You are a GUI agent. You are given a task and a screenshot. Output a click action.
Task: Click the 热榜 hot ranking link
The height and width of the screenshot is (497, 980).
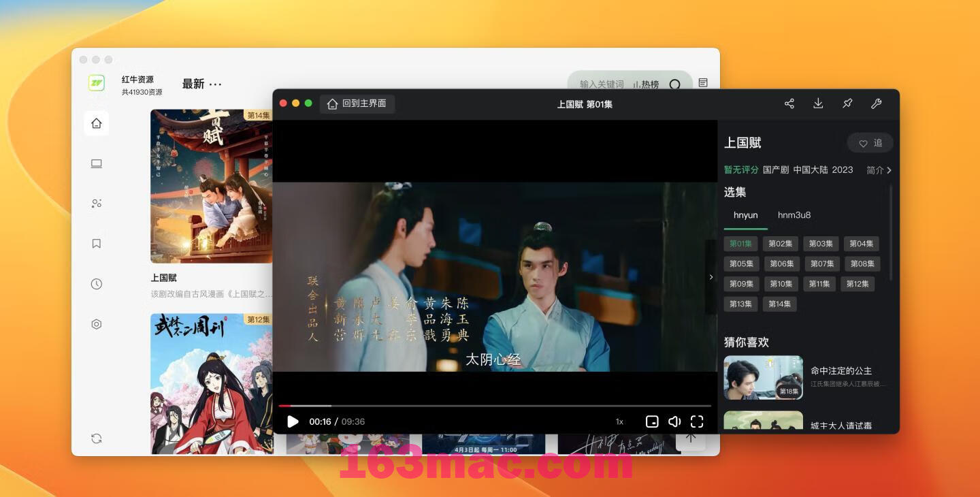(646, 84)
